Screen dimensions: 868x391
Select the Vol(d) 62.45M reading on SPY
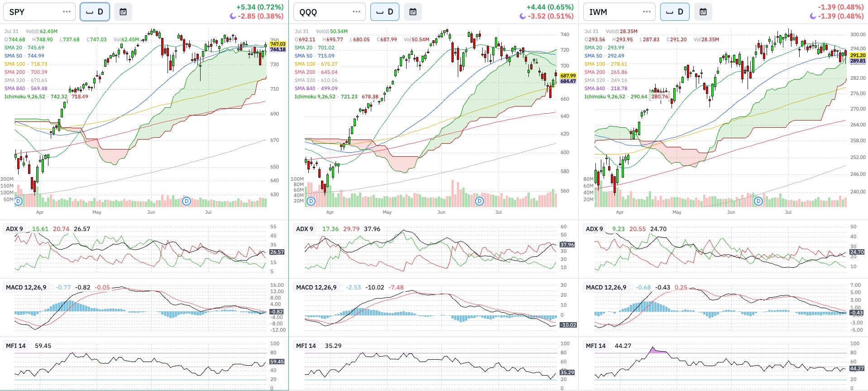[x=42, y=31]
